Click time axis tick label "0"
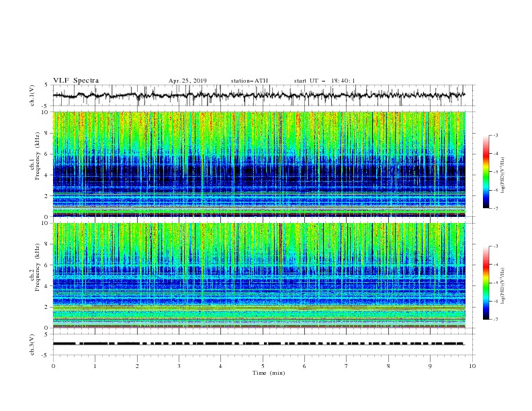532x411 pixels. [x=53, y=366]
